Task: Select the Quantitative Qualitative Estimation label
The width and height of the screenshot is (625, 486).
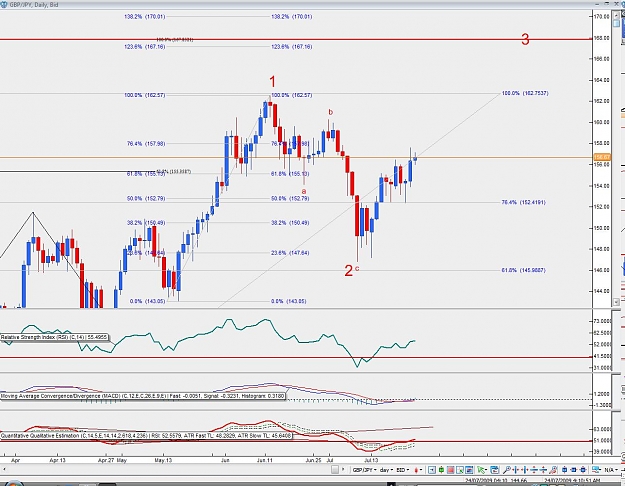Action: 146,436
